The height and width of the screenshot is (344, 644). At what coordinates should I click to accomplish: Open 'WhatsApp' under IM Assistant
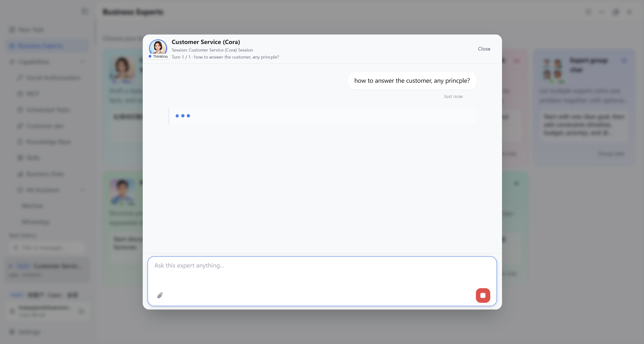[x=36, y=222]
